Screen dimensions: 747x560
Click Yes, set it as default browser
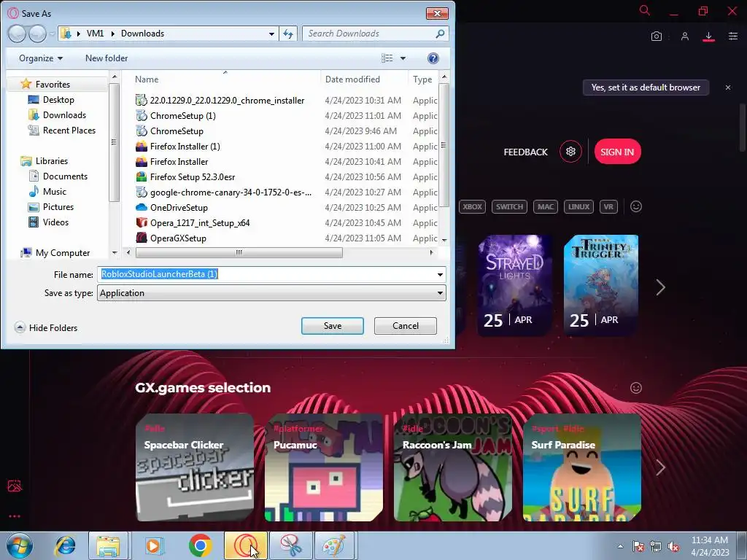pyautogui.click(x=646, y=87)
